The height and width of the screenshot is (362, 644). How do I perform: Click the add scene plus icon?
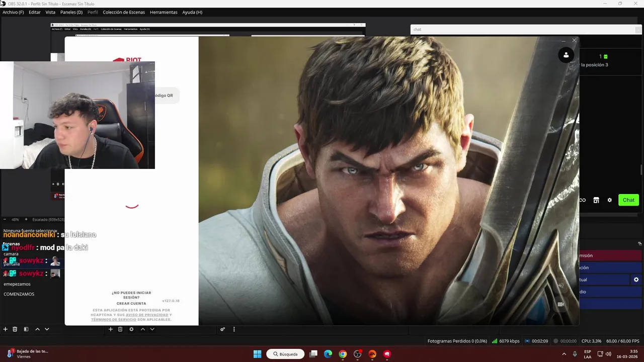coord(5,329)
